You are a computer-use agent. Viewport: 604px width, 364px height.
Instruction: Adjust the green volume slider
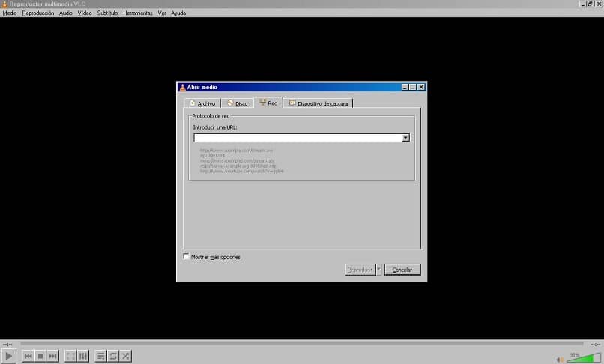pos(584,358)
